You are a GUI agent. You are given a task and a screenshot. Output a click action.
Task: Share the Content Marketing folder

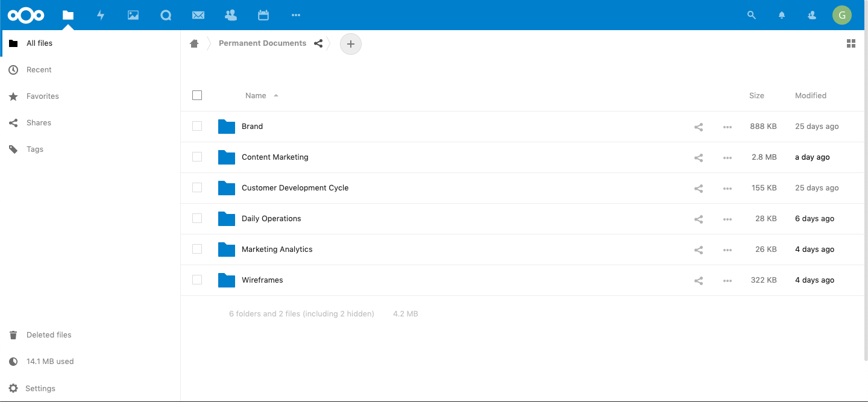699,157
